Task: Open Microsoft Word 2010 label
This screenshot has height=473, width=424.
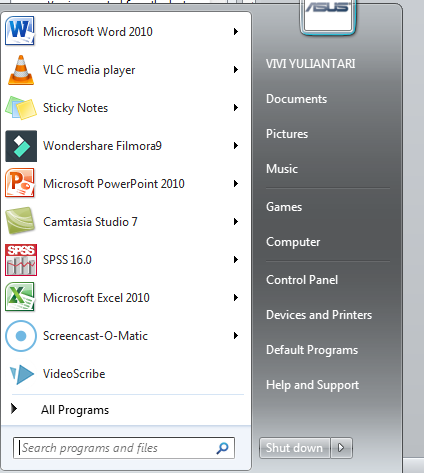Action: (x=98, y=32)
